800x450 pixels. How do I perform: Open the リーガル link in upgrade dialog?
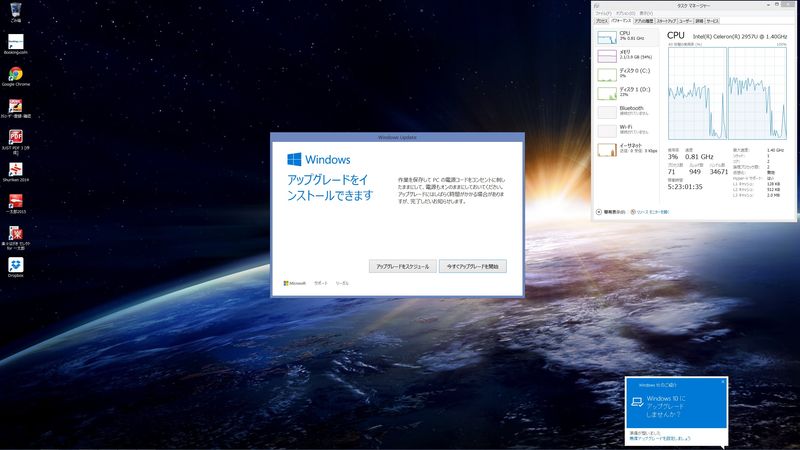(x=342, y=283)
